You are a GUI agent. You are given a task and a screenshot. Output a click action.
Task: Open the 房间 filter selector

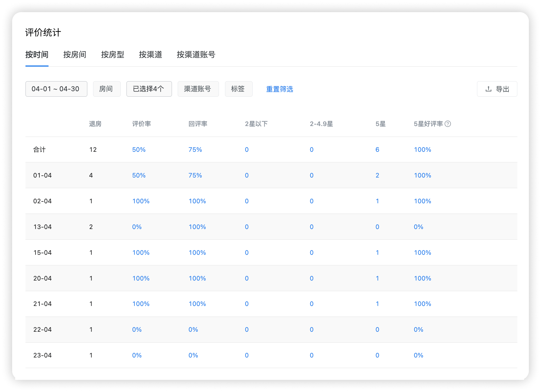[x=106, y=89]
